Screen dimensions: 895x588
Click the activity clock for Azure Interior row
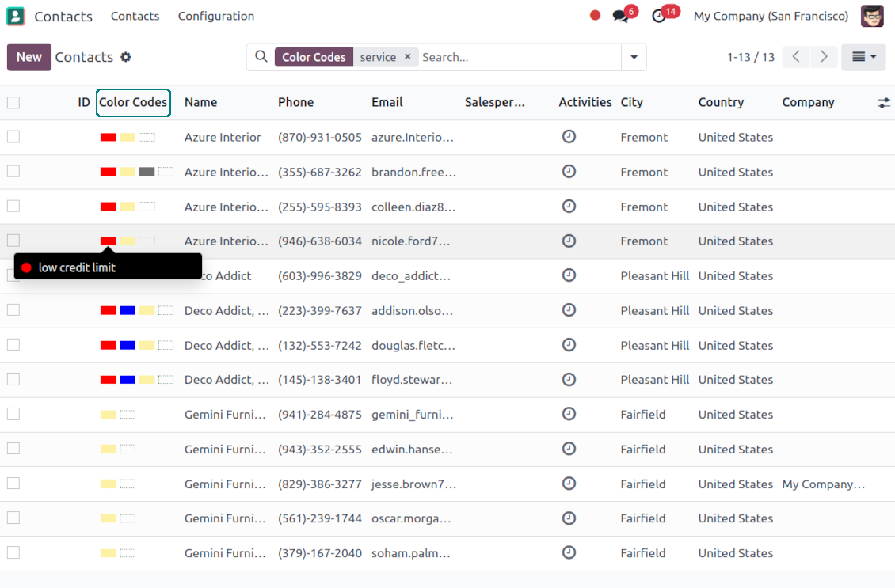click(x=569, y=137)
